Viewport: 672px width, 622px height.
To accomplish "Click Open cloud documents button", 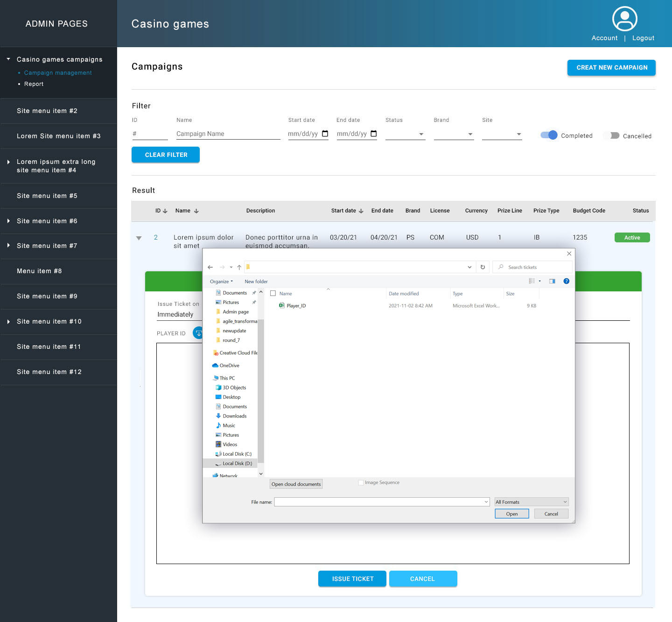I will point(296,484).
